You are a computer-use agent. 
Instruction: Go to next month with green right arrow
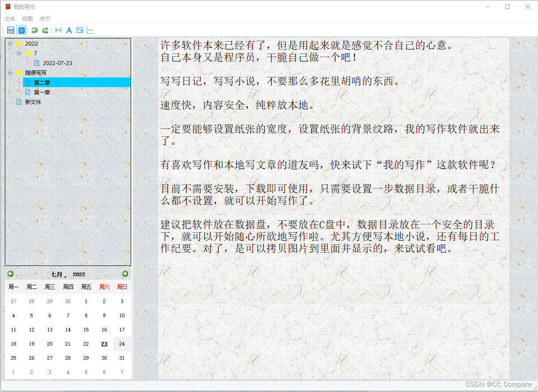(125, 274)
